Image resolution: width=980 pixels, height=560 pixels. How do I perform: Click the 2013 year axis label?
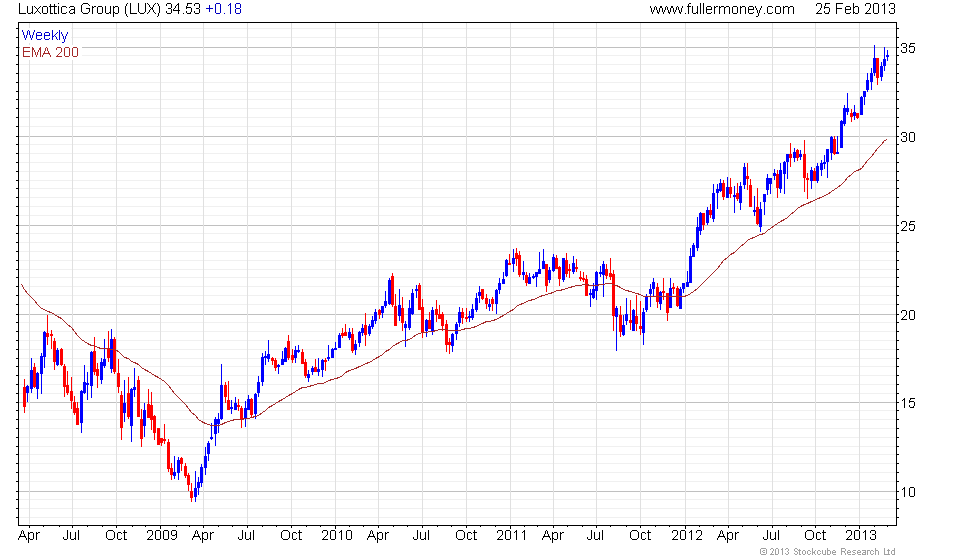click(x=861, y=536)
